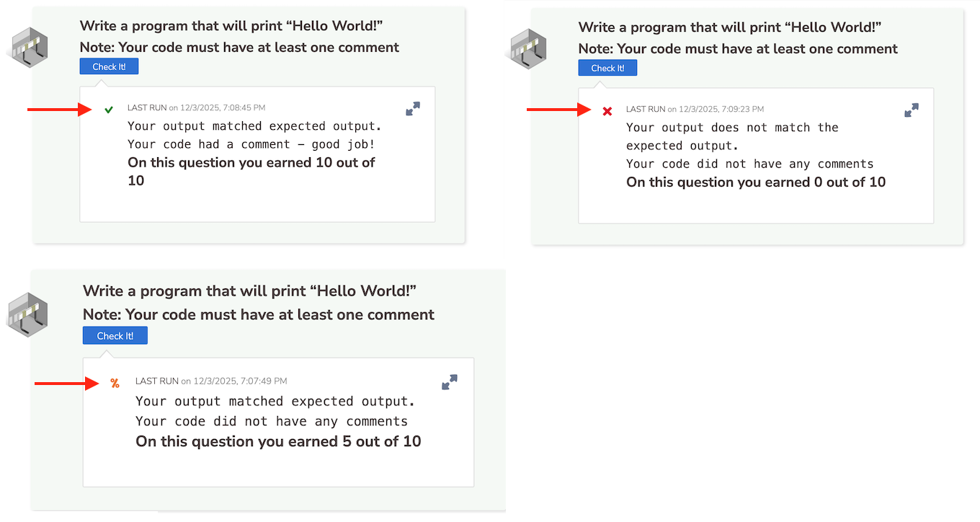This screenshot has height=522, width=980.
Task: Expand the result showing 0 out of 10
Action: point(912,110)
